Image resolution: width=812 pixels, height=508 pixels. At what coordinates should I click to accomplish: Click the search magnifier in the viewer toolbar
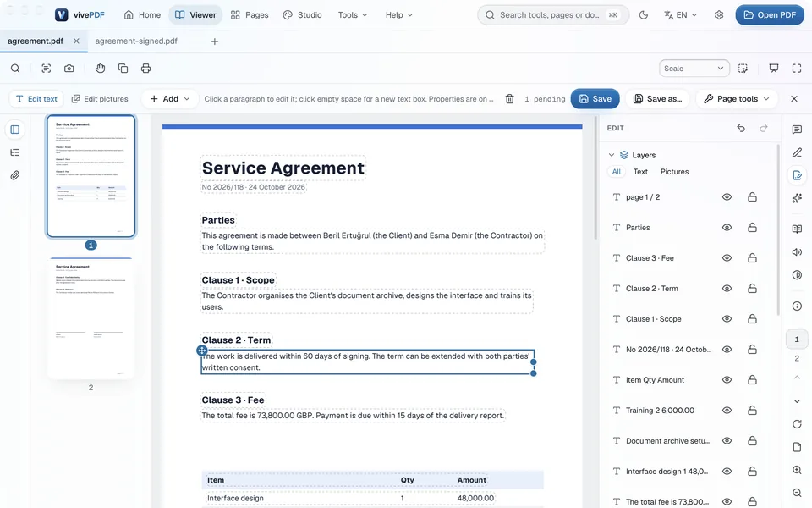click(15, 69)
